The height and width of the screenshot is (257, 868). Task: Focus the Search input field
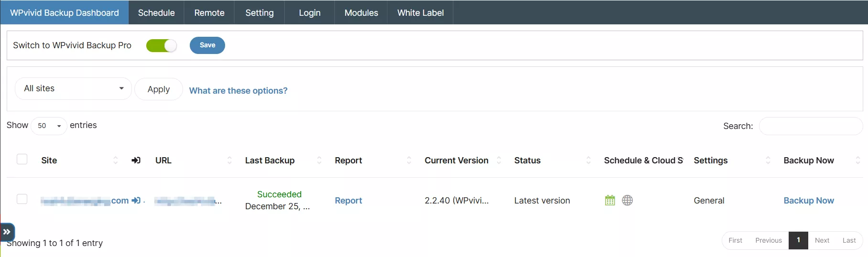(x=811, y=126)
